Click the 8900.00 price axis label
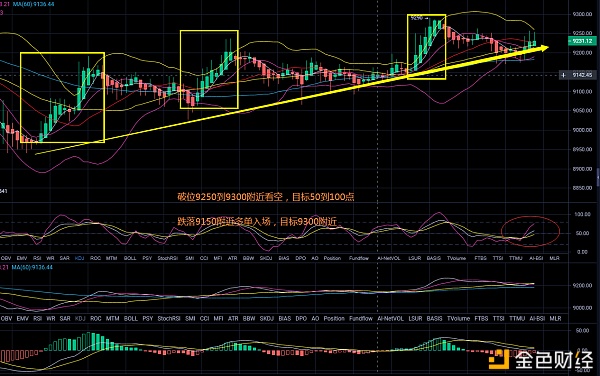 pos(582,169)
